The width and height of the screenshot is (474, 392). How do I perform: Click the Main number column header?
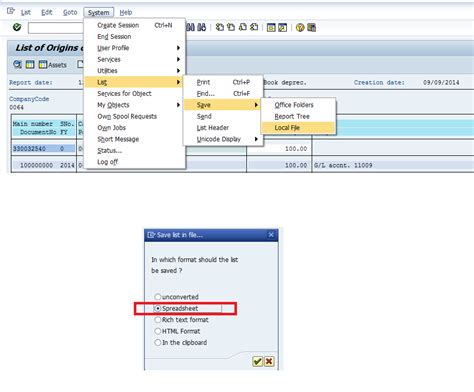pyautogui.click(x=33, y=124)
